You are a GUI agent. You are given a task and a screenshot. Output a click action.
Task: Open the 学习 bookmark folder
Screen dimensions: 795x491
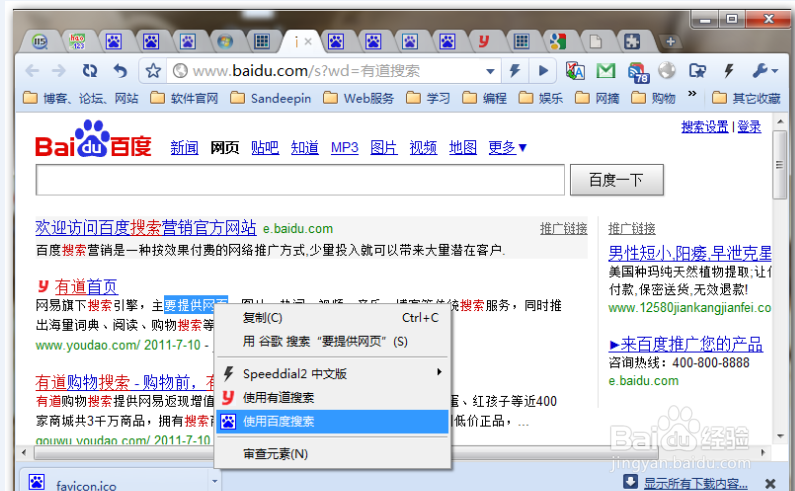(428, 98)
